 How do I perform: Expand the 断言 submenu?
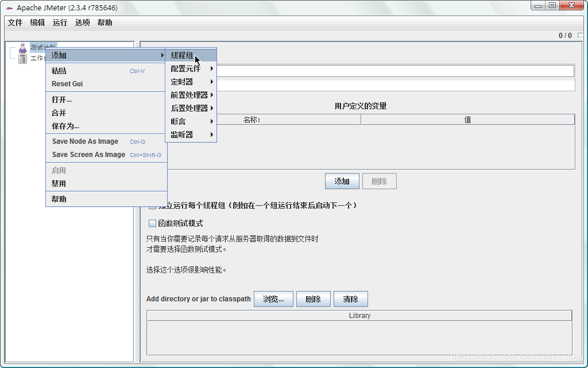click(x=191, y=121)
